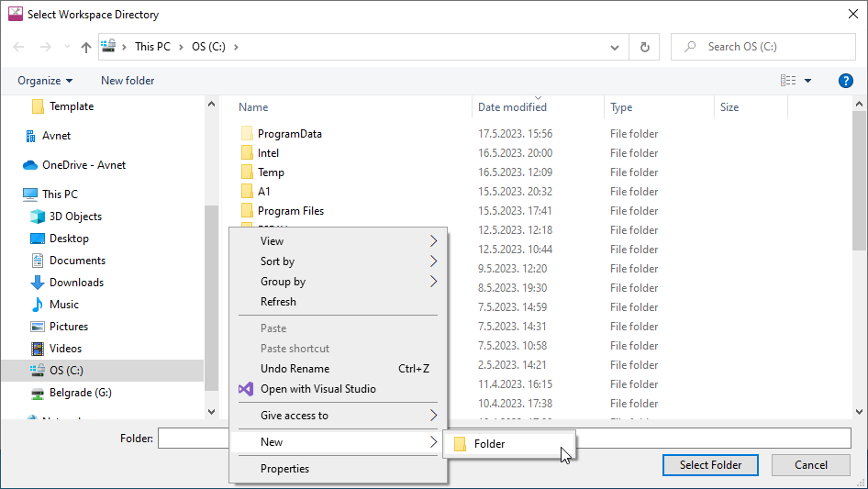Select OneDrive - Avnet cloud icon
Viewport: 868px width, 489px height.
tap(30, 165)
